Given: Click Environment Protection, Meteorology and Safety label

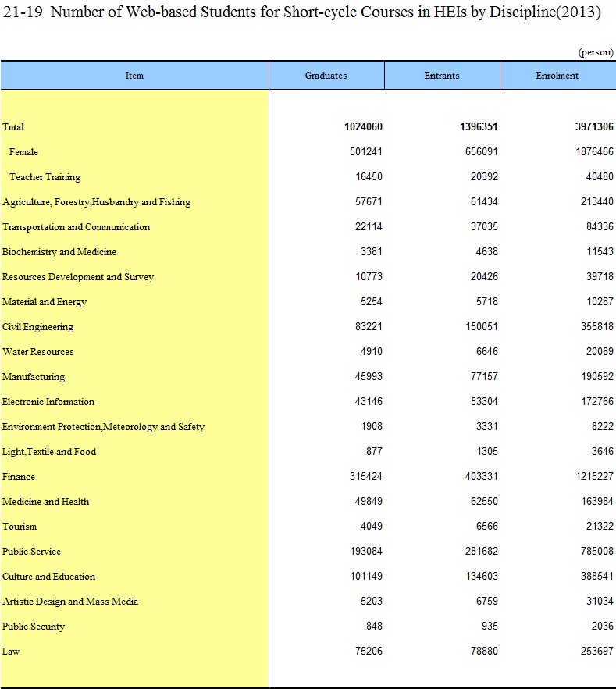Looking at the screenshot, I should click(103, 427).
